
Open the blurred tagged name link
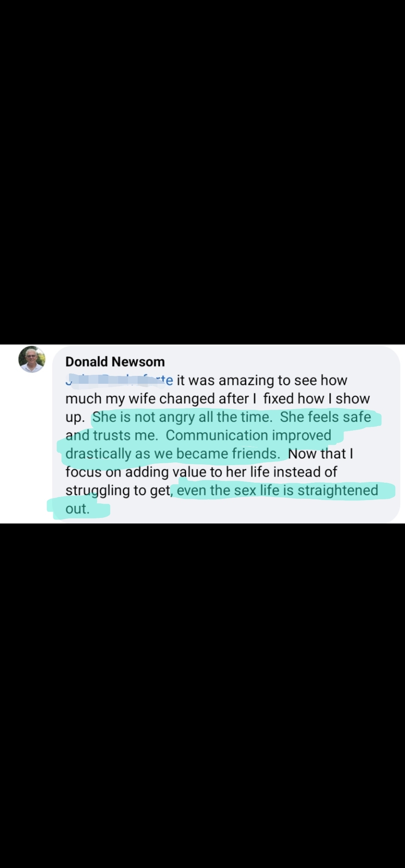pos(119,380)
